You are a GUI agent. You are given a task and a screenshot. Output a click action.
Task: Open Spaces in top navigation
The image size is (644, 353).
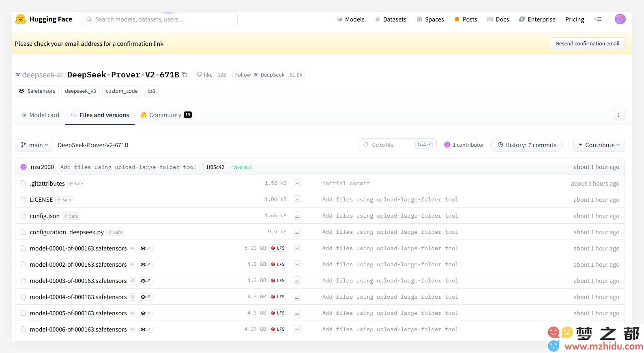pyautogui.click(x=430, y=19)
